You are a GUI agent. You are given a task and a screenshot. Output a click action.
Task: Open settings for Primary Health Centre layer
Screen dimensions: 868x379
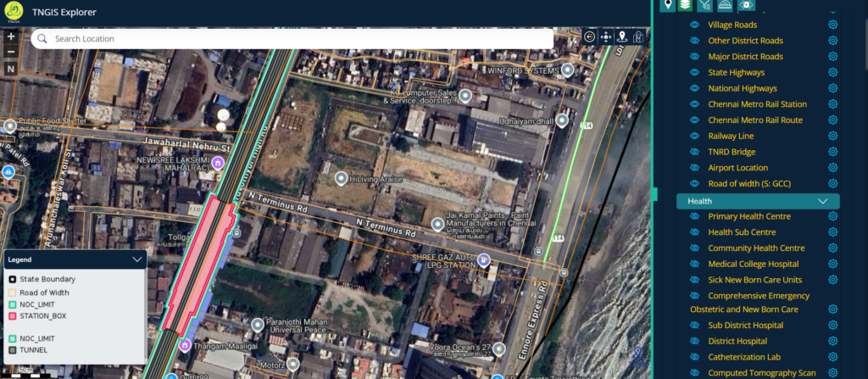click(x=832, y=216)
